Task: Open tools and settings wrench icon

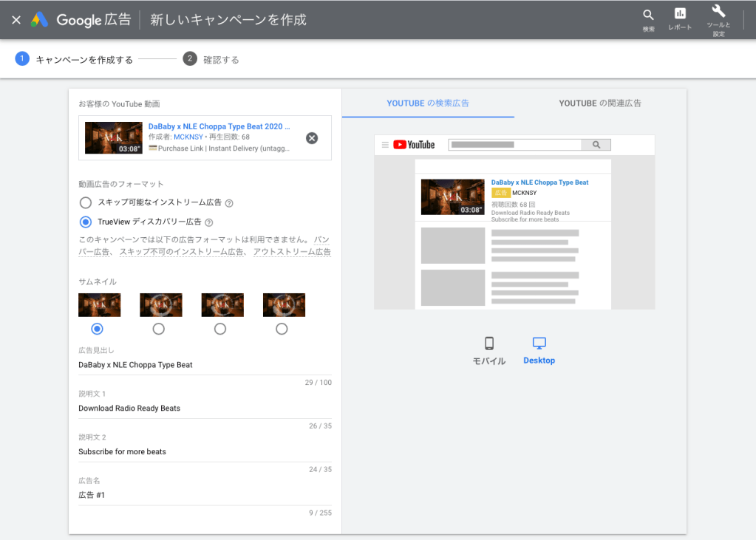Action: click(x=718, y=12)
